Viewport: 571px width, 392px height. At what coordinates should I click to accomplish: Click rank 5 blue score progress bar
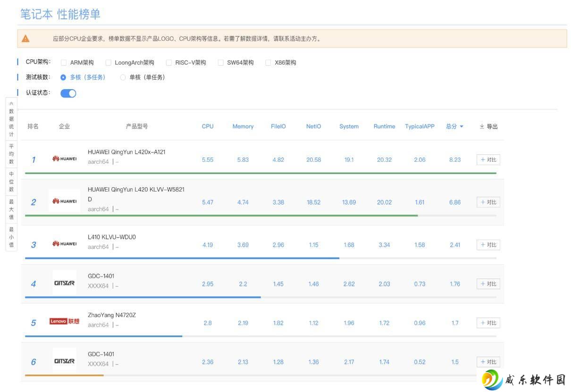tap(103, 336)
